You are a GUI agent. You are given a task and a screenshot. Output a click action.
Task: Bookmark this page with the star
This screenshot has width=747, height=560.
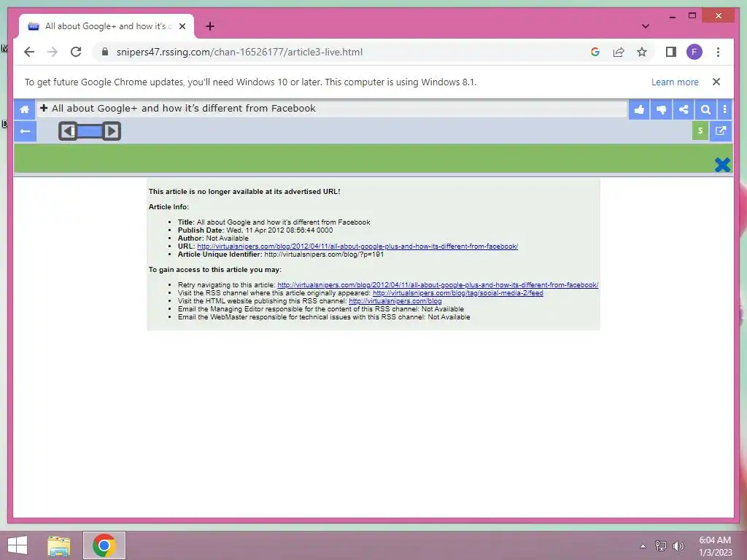(x=642, y=52)
